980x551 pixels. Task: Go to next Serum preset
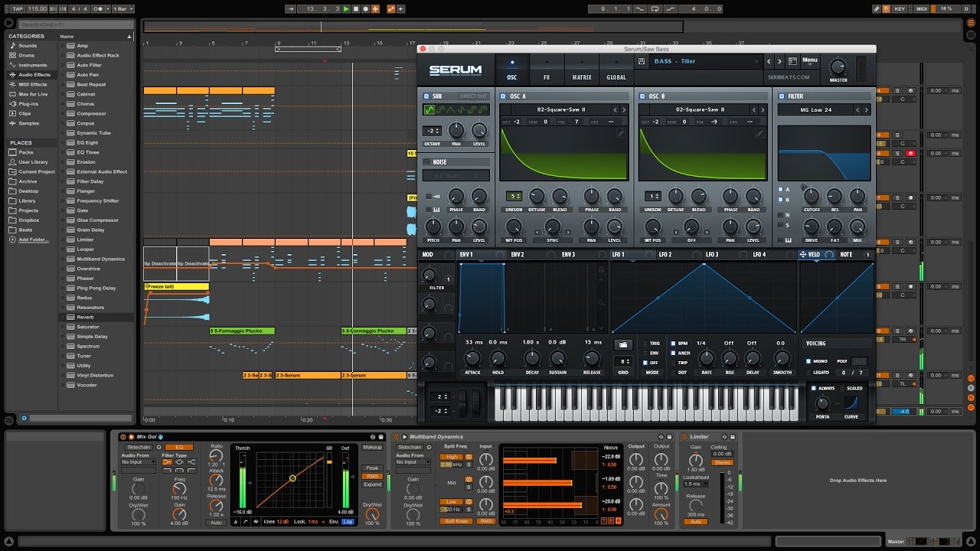pos(780,61)
